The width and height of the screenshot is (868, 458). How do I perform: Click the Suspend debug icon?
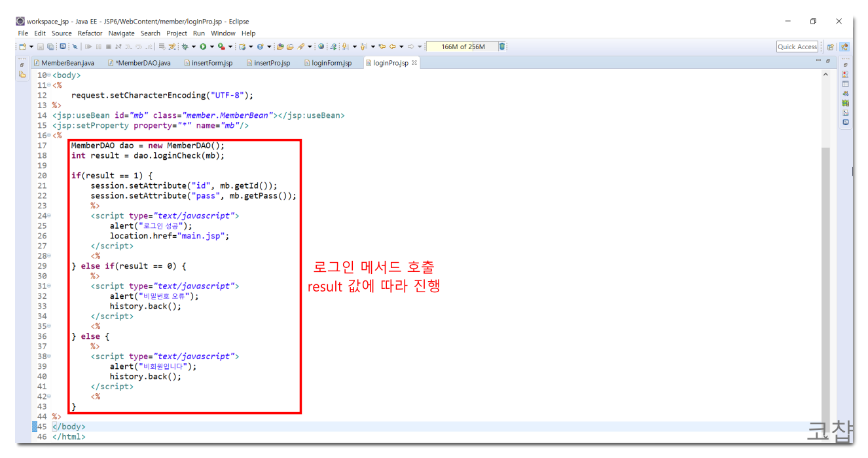pos(98,47)
